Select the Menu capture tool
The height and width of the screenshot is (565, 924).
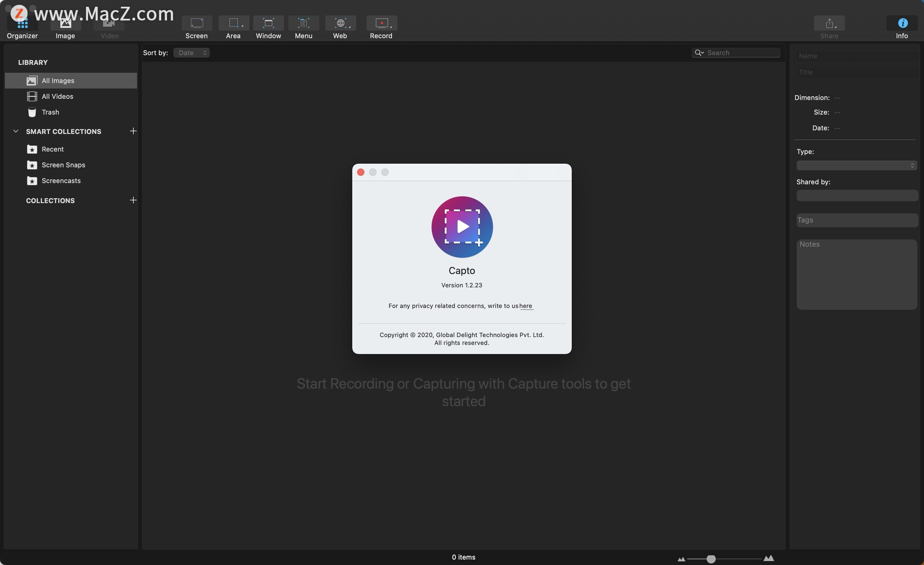click(x=303, y=27)
